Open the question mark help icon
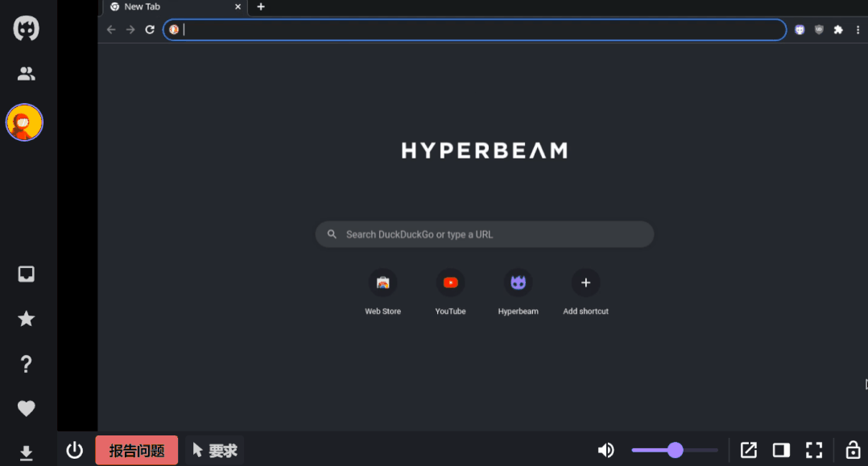This screenshot has height=466, width=868. click(26, 364)
